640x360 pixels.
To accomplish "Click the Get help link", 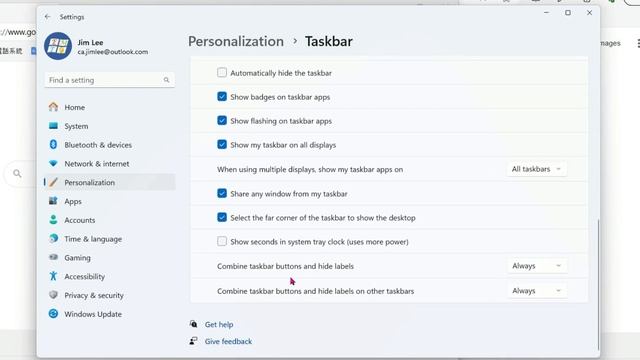I will (x=219, y=324).
